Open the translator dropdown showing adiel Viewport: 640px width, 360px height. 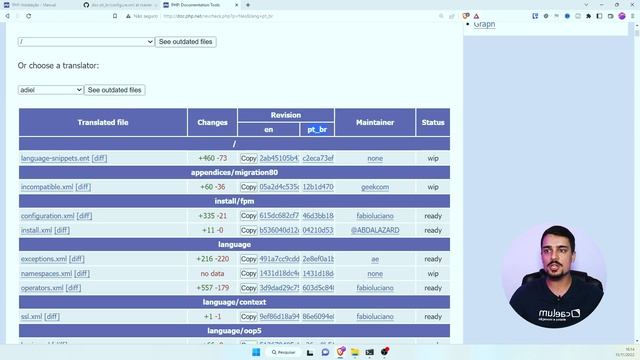tap(51, 90)
